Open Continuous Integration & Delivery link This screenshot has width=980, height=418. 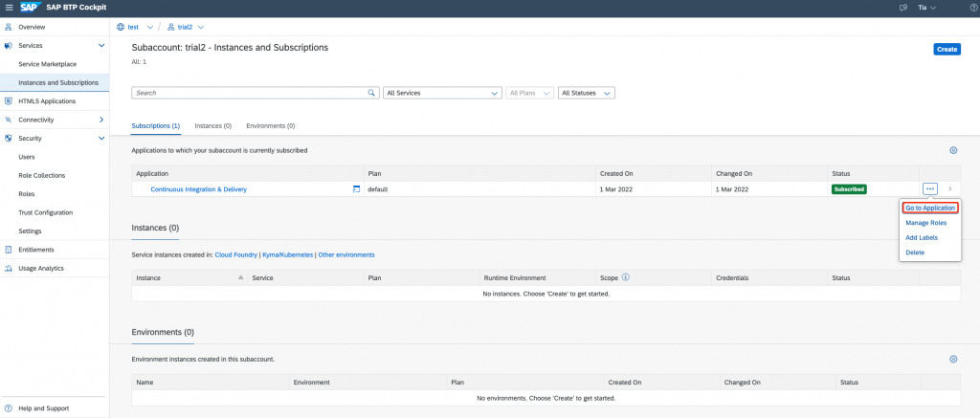[199, 189]
